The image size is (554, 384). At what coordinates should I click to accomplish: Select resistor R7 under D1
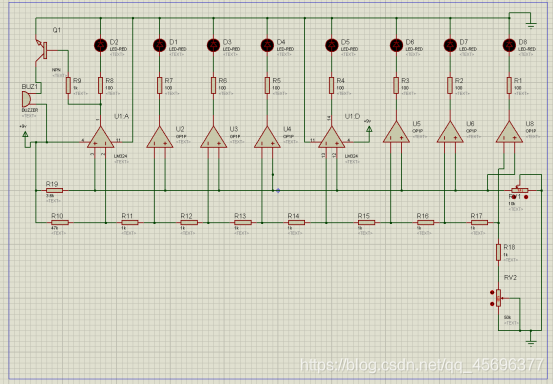coord(160,85)
